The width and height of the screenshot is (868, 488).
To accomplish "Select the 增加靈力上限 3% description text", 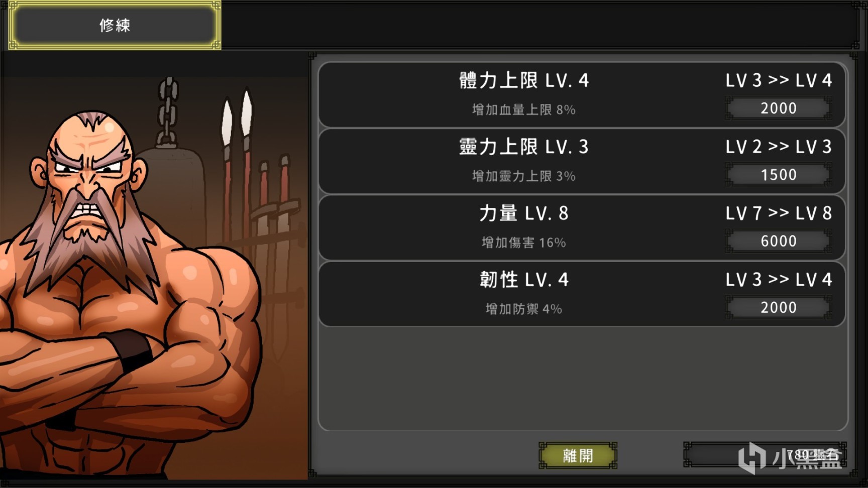I will coord(524,176).
